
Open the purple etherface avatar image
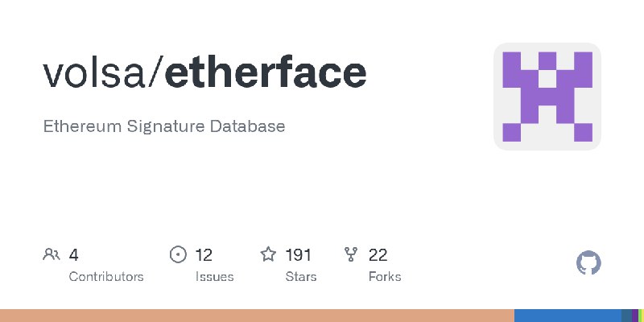click(547, 97)
